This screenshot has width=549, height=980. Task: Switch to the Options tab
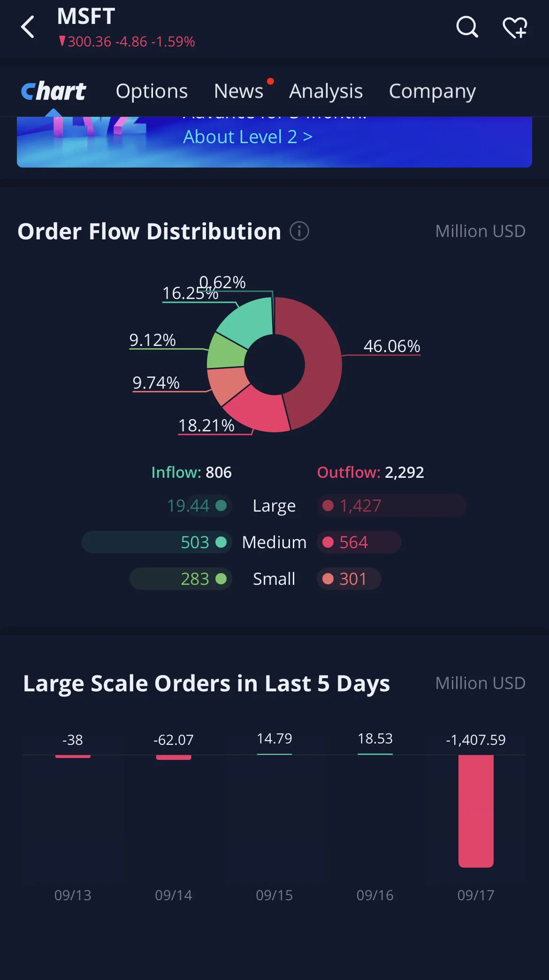152,91
